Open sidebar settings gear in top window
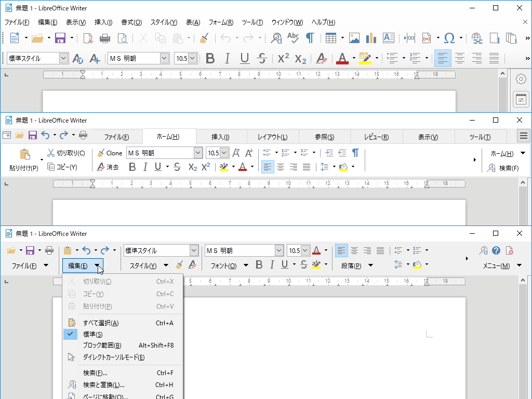Image resolution: width=532 pixels, height=399 pixels. click(521, 79)
